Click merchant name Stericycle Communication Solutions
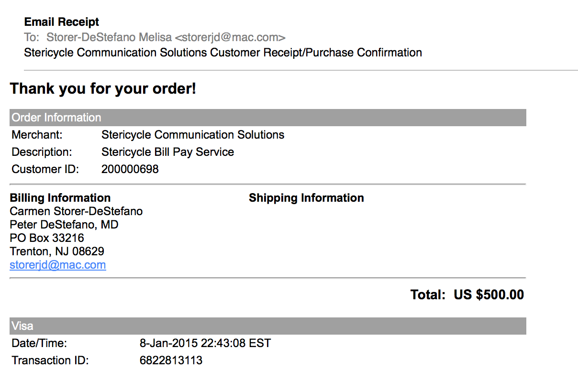578x392 pixels. pos(193,135)
